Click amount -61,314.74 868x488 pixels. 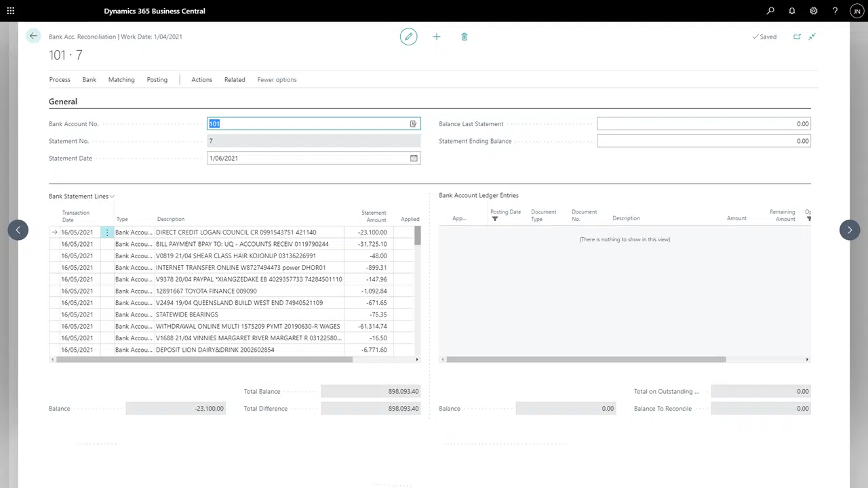[373, 326]
